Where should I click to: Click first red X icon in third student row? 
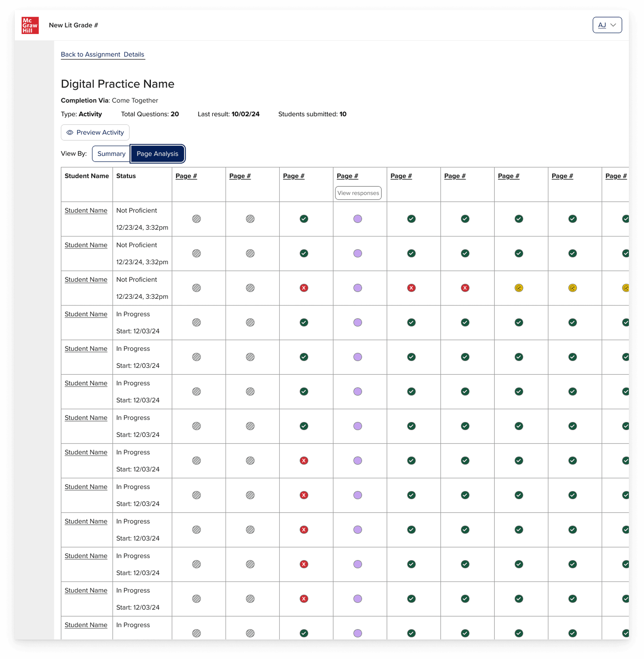[x=304, y=288]
